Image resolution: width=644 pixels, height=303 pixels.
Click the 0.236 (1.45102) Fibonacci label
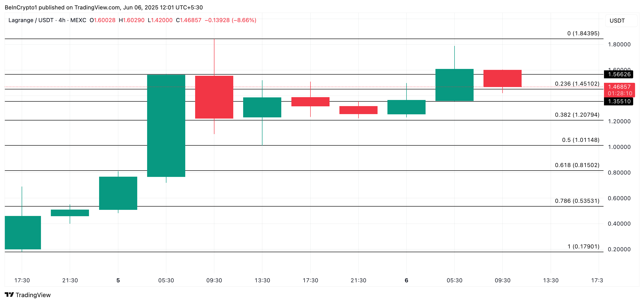[577, 84]
